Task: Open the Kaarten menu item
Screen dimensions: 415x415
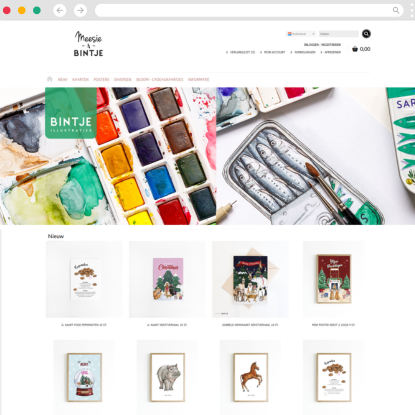Action: (80, 79)
